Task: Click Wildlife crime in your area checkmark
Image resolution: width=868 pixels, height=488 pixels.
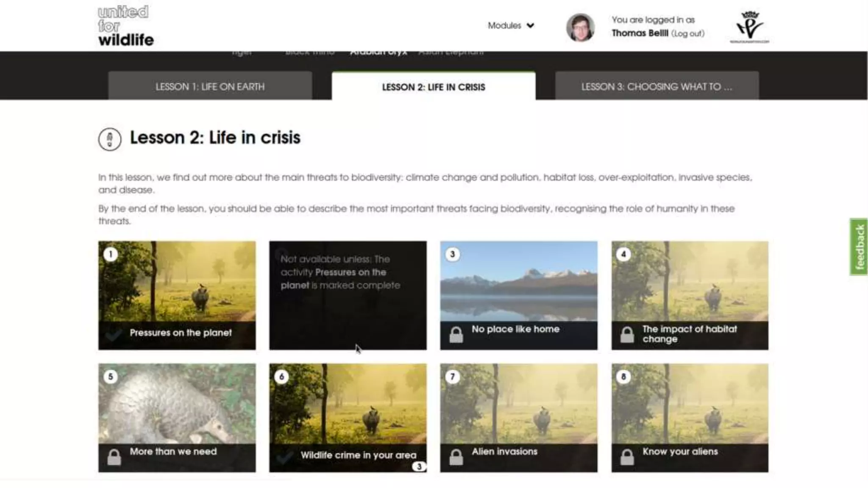Action: click(x=284, y=457)
